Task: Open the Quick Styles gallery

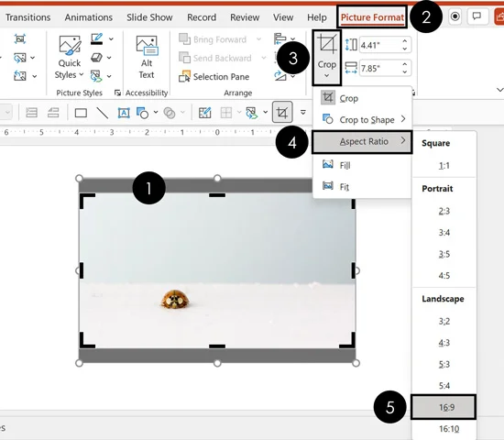Action: click(70, 57)
